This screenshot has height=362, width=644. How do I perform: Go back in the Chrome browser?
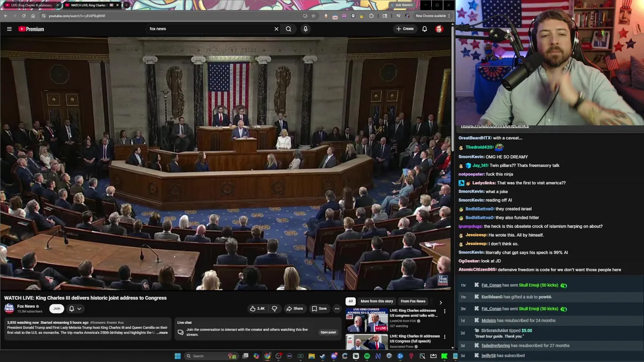click(6, 16)
